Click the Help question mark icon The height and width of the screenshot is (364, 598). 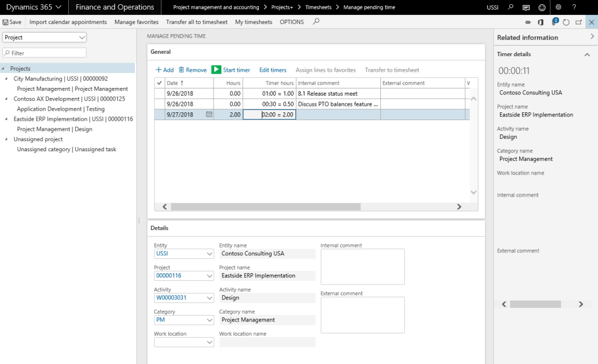[574, 7]
